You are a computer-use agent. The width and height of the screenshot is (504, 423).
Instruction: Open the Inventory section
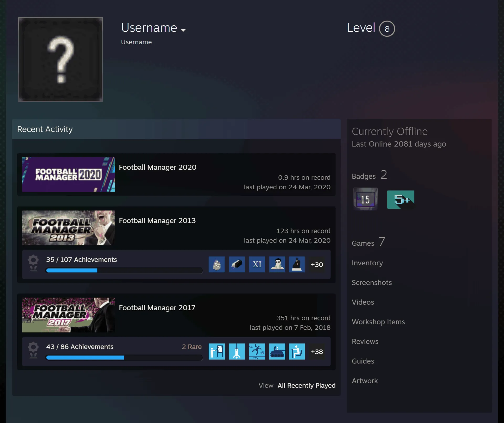(x=367, y=263)
